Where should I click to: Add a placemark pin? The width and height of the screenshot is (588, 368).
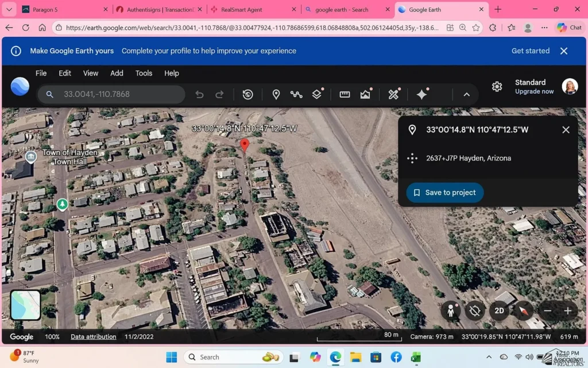tap(276, 94)
